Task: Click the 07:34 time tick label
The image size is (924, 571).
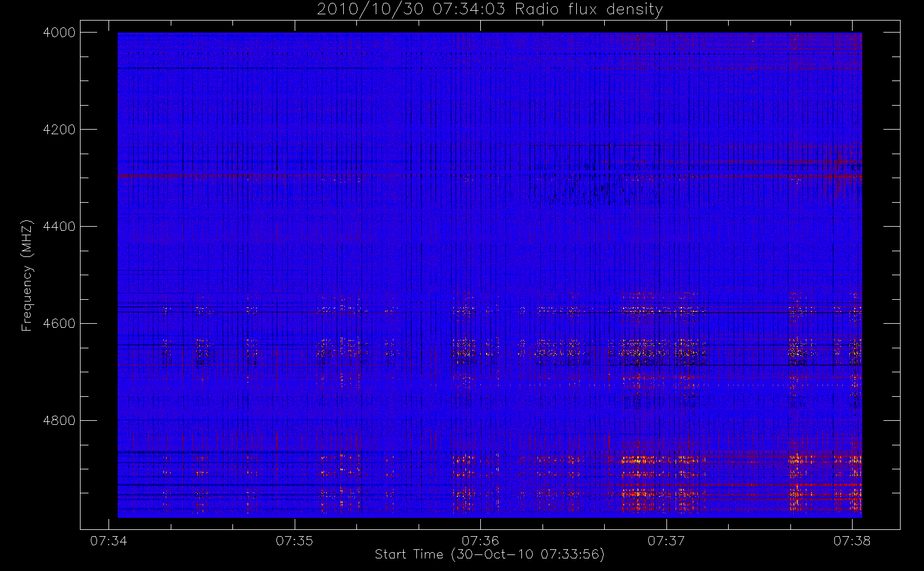Action: pos(109,541)
